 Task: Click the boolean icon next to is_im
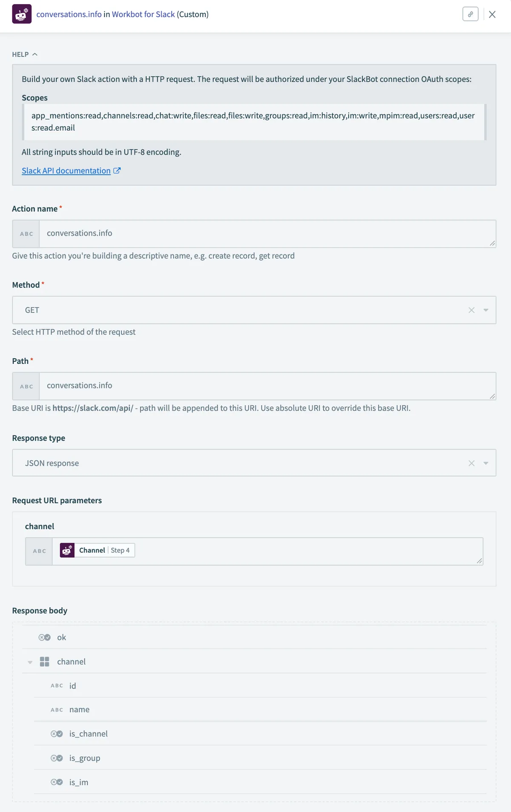point(57,782)
